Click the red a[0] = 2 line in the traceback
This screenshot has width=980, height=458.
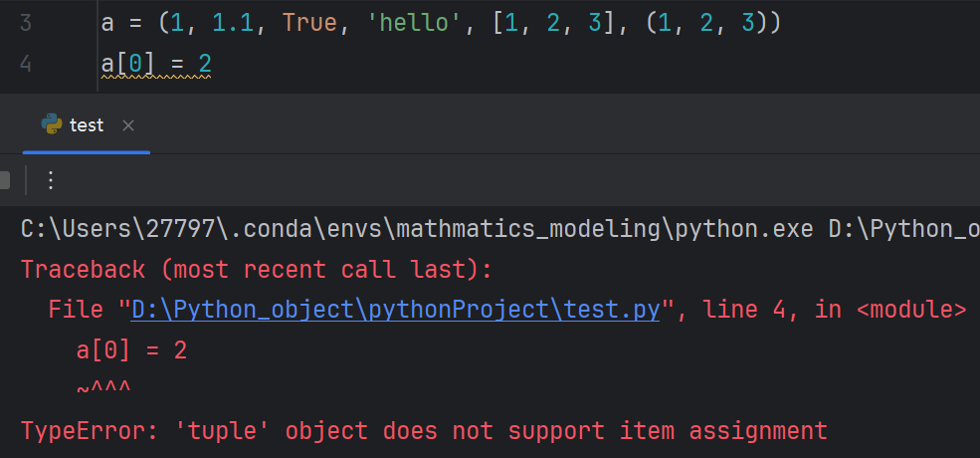(x=132, y=351)
